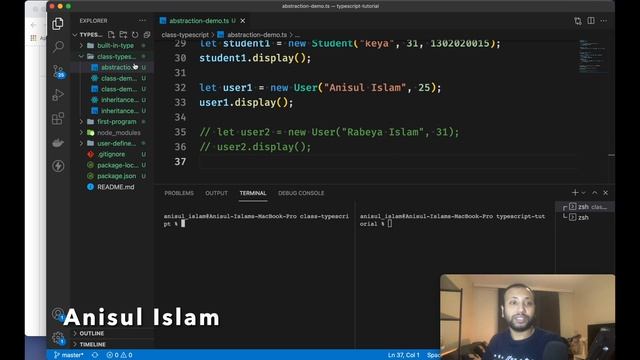This screenshot has width=640, height=360.
Task: Open Explorer more actions ellipsis
Action: 142,20
